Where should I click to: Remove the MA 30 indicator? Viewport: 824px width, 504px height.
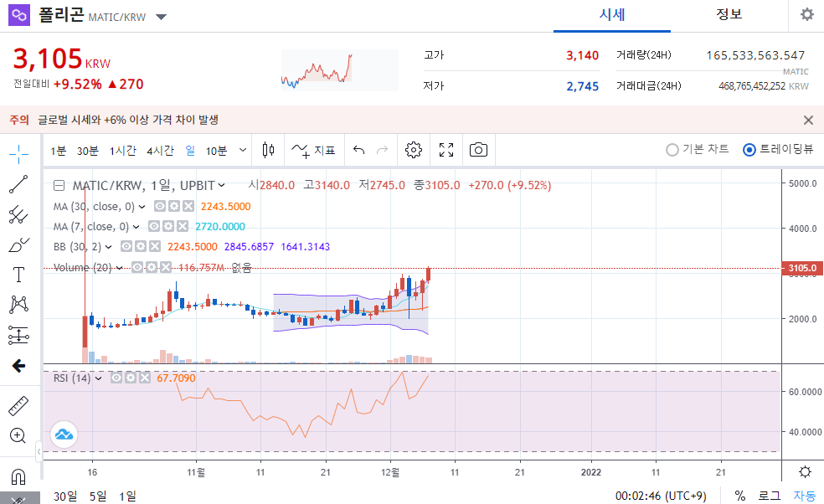pyautogui.click(x=188, y=207)
